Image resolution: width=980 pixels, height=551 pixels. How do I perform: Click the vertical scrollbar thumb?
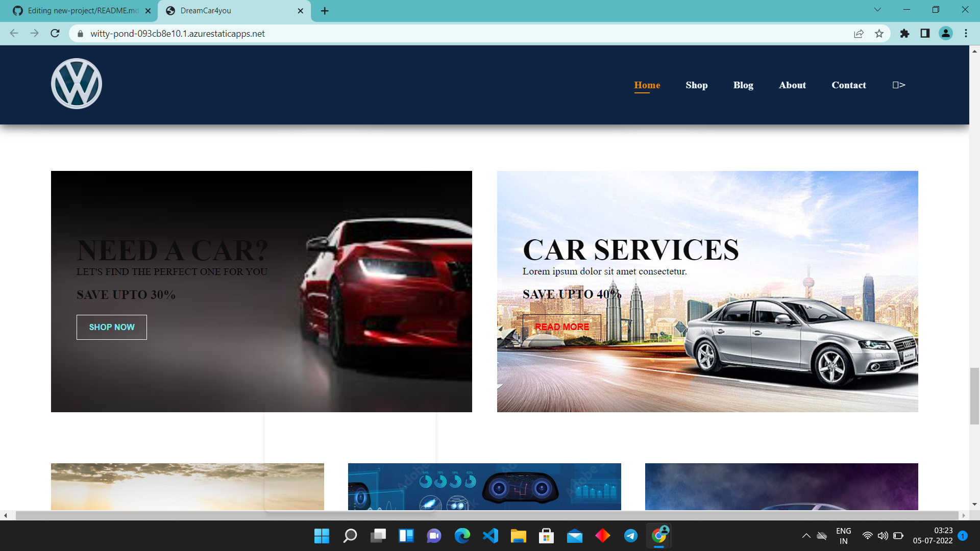974,396
